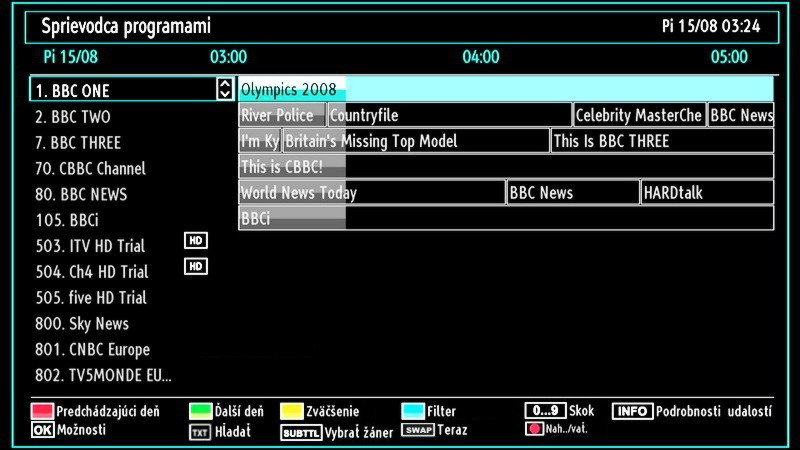Screen dimensions: 800x450
Task: Click the Skok label
Action: coord(582,411)
